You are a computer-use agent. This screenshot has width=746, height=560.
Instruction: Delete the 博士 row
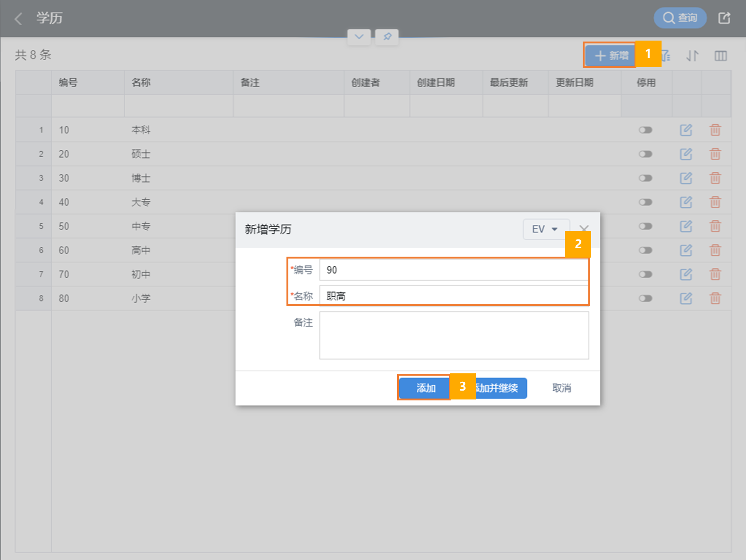coord(715,178)
